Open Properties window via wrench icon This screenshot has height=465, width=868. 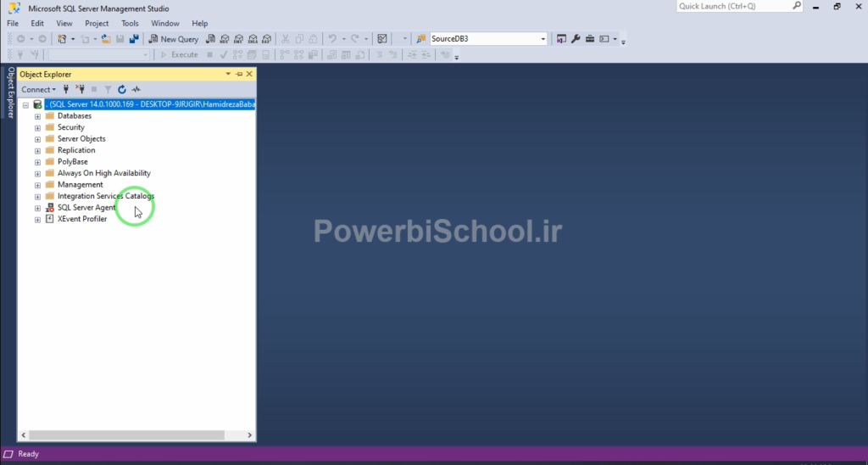[x=576, y=39]
